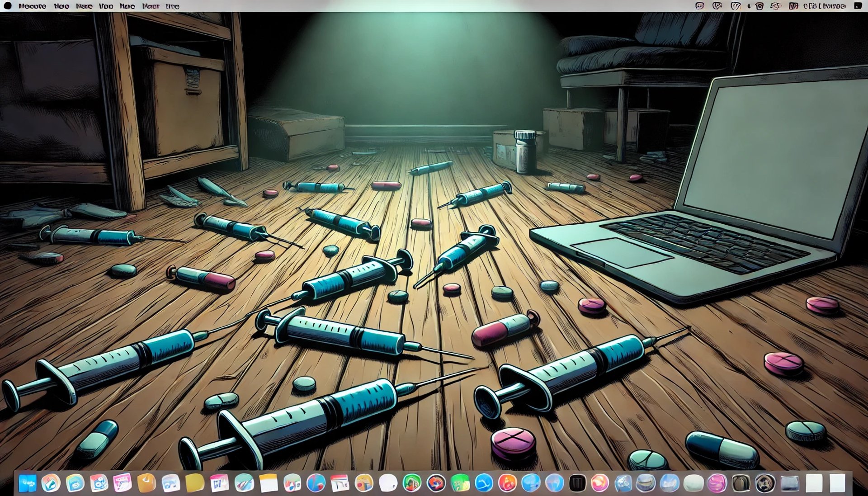Click blue round icon with white curve
The width and height of the screenshot is (868, 496).
tap(484, 483)
